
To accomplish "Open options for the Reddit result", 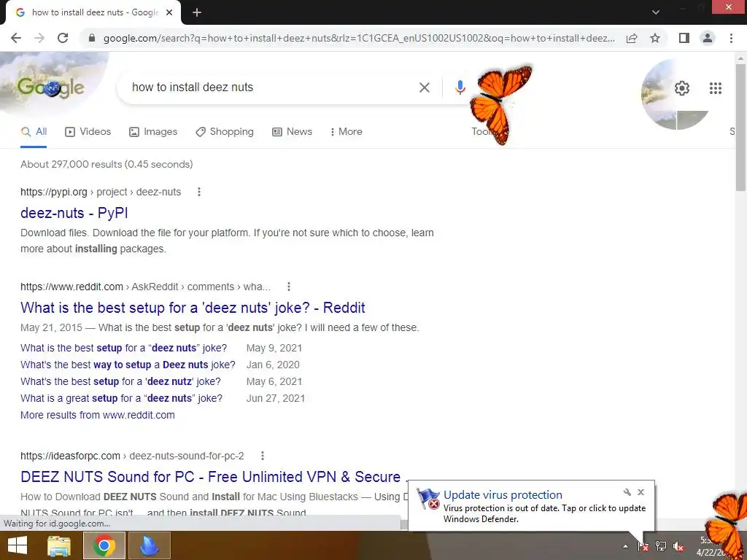I will 289,287.
